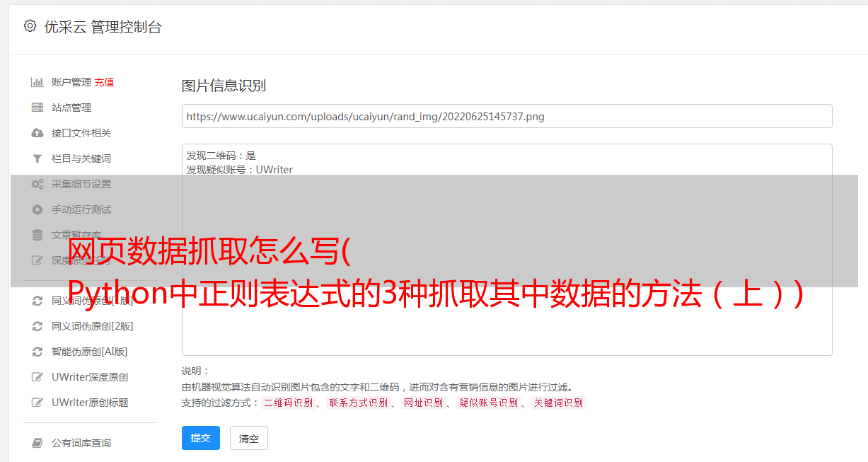868x462 pixels.
Task: Open UWriter深度原创 page
Action: [x=90, y=377]
